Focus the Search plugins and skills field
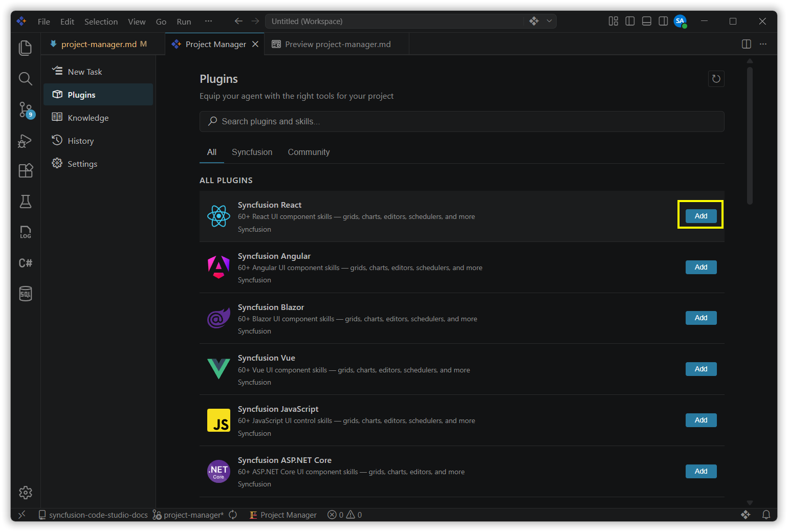The image size is (788, 532). coord(462,121)
